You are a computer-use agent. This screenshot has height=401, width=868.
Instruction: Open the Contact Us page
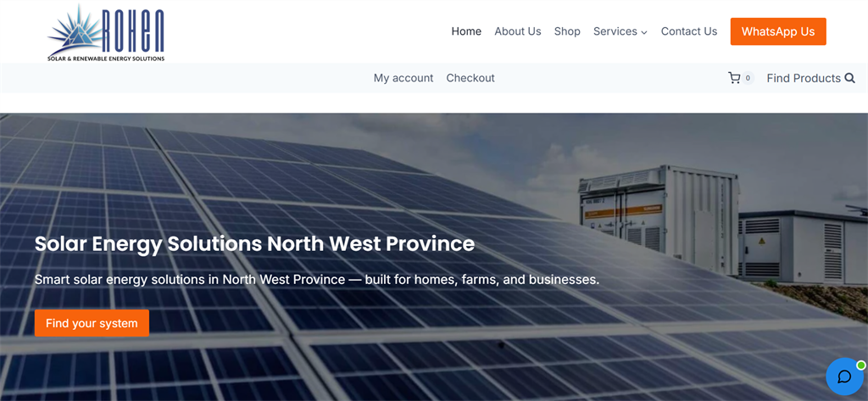tap(688, 31)
